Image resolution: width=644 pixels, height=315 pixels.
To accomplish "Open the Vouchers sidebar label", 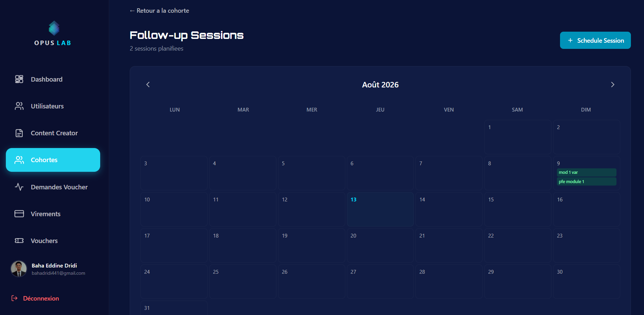I will (44, 241).
